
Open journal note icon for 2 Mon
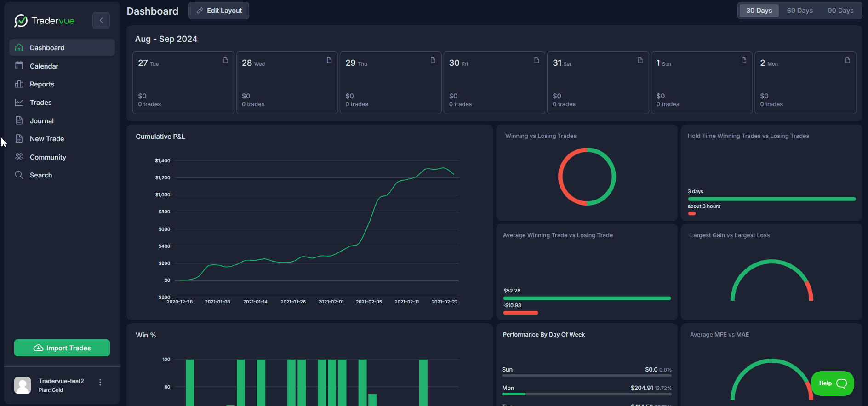coord(848,60)
